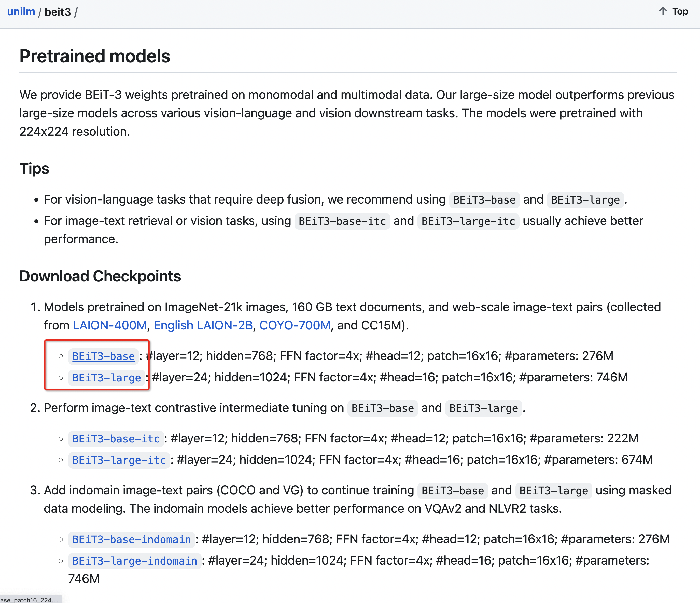Click the Download Checkpoints section heading

point(100,276)
